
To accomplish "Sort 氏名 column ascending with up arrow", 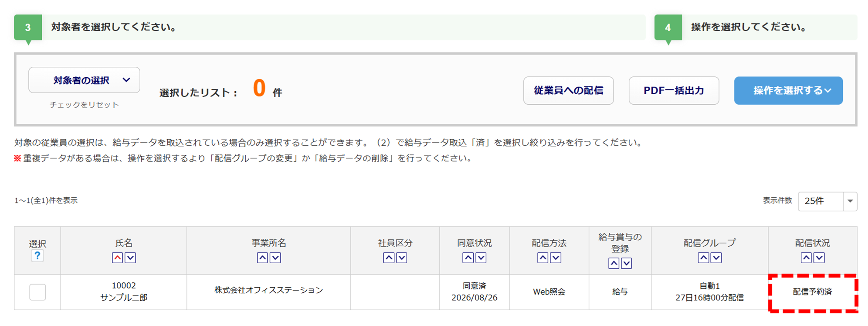I will (117, 258).
